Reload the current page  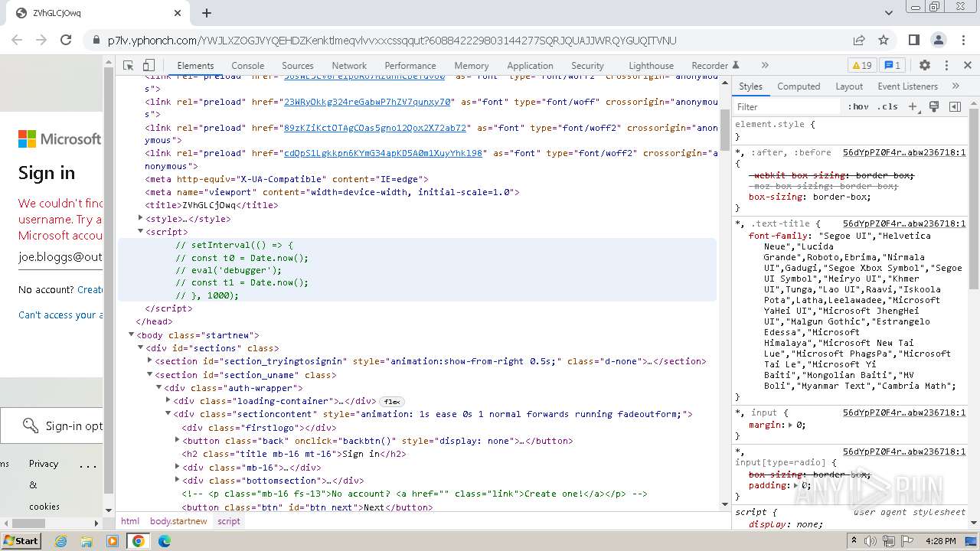pyautogui.click(x=66, y=41)
